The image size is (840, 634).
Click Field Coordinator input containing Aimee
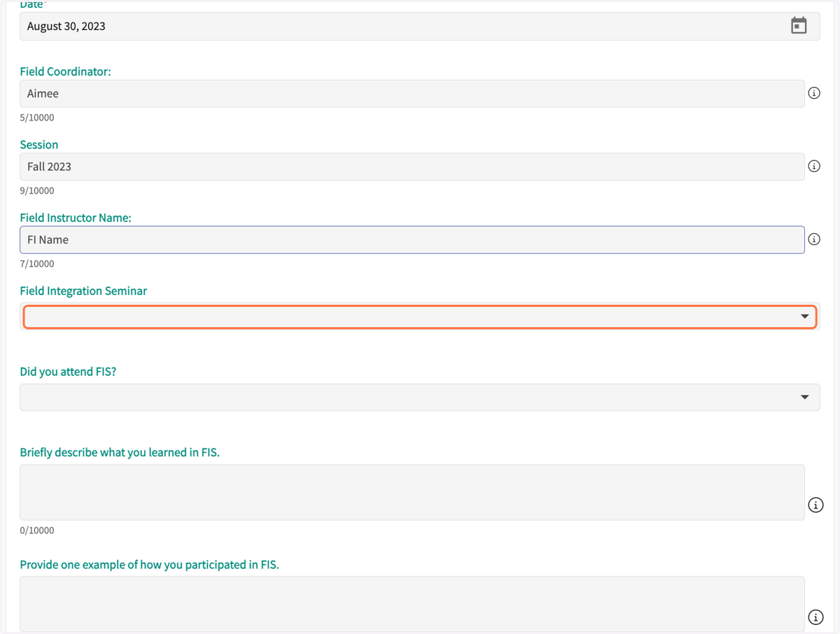click(x=412, y=94)
